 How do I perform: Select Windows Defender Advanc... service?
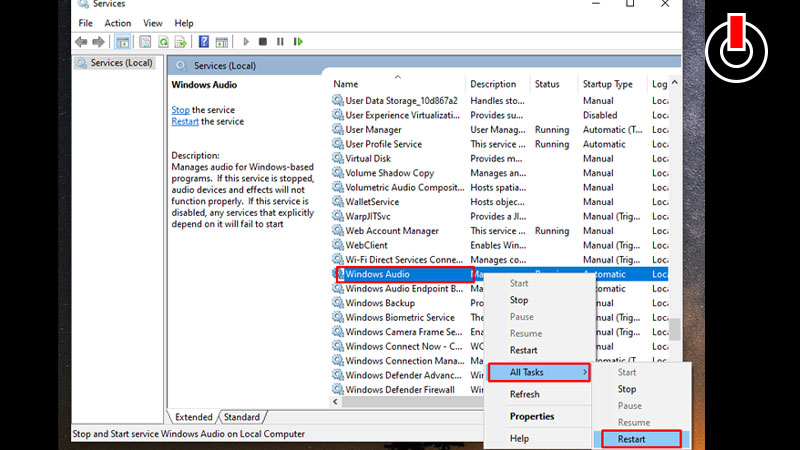coord(403,375)
